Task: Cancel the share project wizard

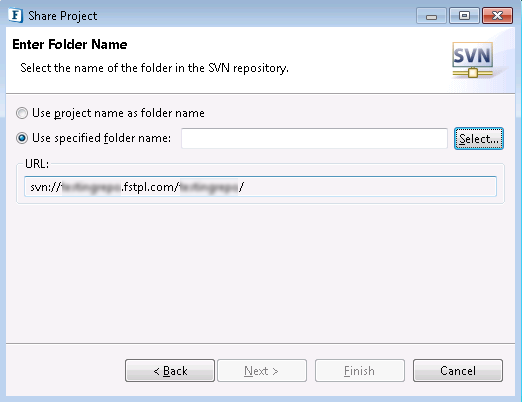Action: coord(458,370)
